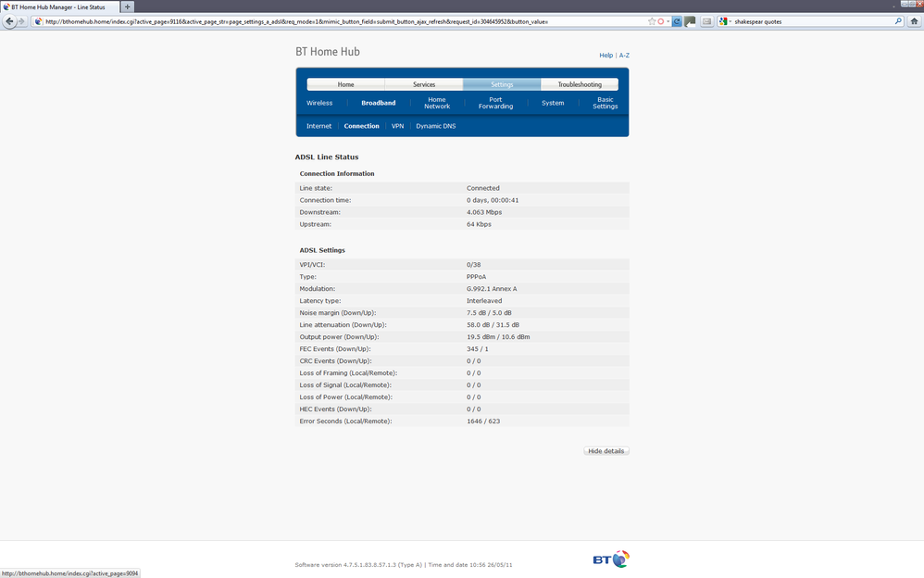Go back with the browser back arrow
The image size is (924, 578).
pos(9,21)
